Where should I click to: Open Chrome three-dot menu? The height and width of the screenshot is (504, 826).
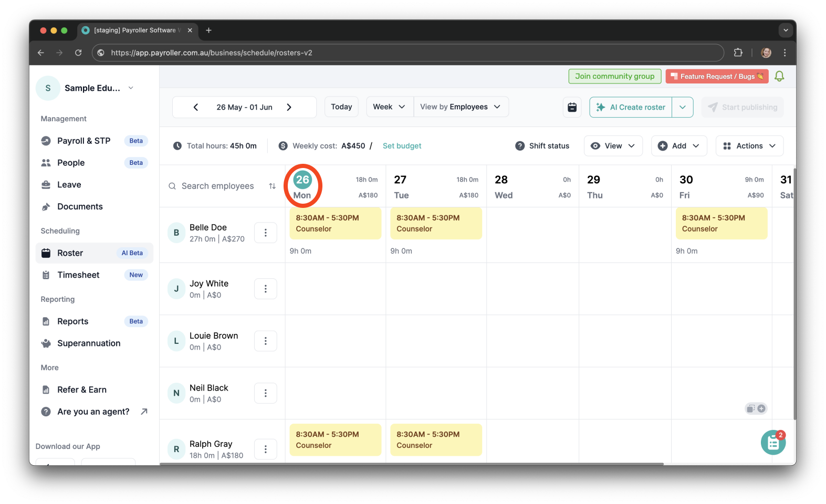[785, 52]
